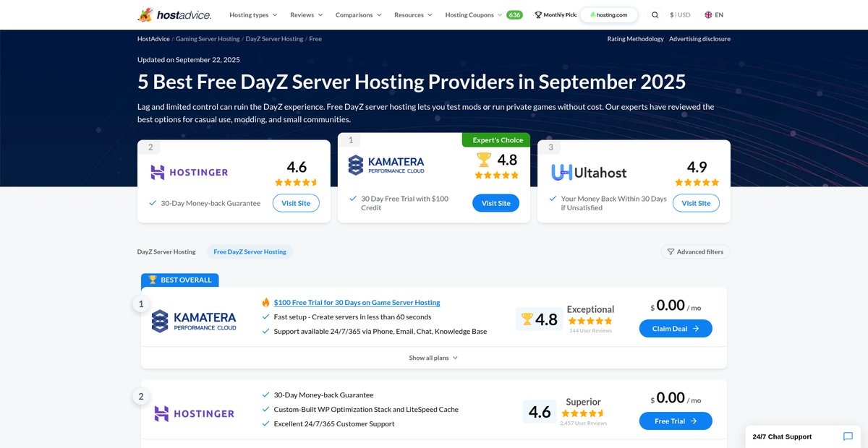Click Kamatera's star rating in top card
The height and width of the screenshot is (448, 868).
[497, 175]
